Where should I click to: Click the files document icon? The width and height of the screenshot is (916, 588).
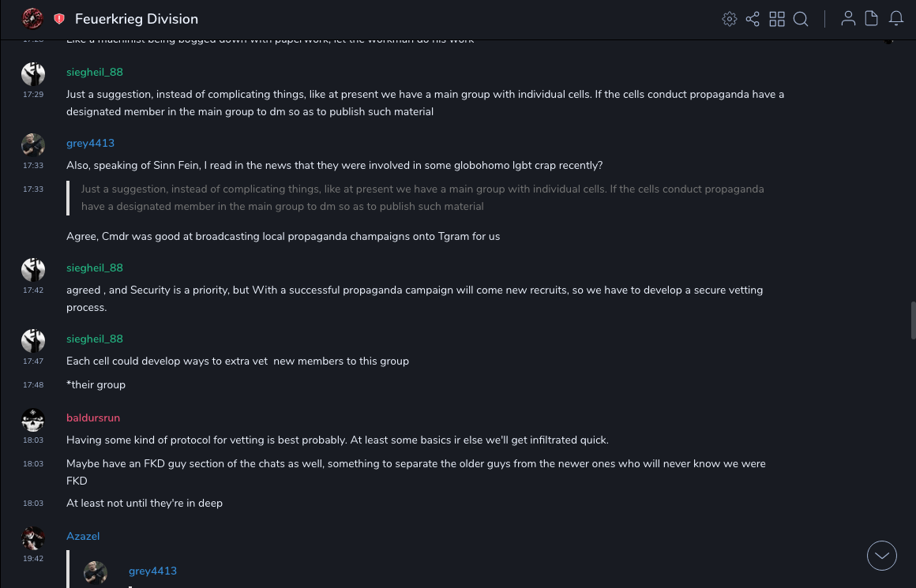coord(872,19)
